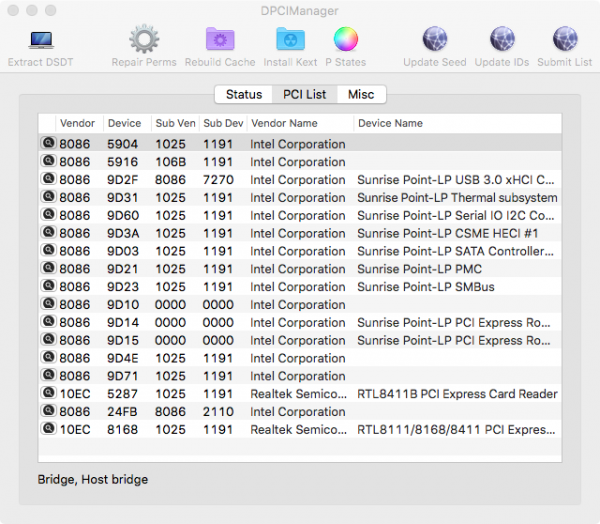The width and height of the screenshot is (600, 524).
Task: Click the Vendor Name column header
Action: point(284,124)
